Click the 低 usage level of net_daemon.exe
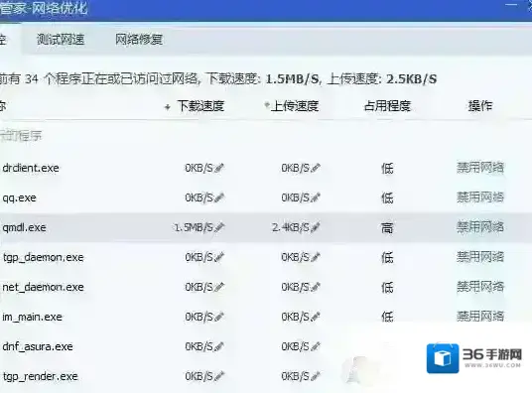The width and height of the screenshot is (532, 393). point(387,288)
